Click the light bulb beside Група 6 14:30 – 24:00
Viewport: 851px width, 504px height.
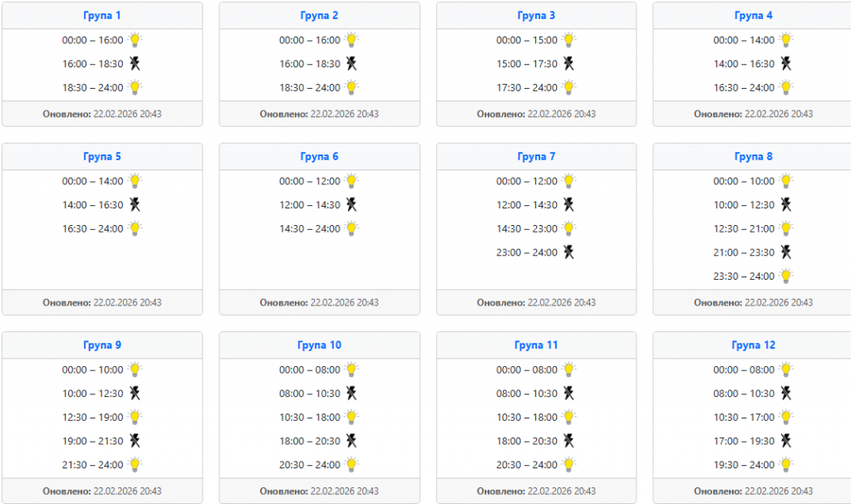coord(352,228)
